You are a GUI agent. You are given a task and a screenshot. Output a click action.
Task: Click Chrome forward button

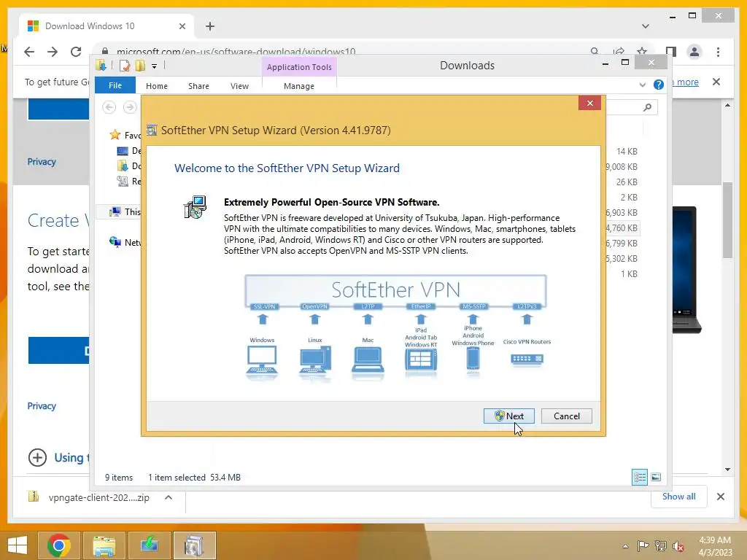(x=53, y=52)
